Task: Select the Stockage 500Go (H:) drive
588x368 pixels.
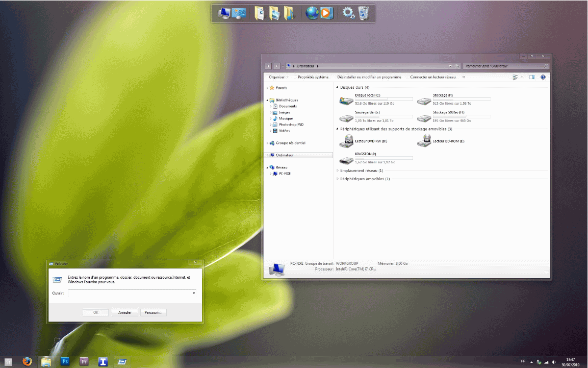Action: [x=454, y=117]
